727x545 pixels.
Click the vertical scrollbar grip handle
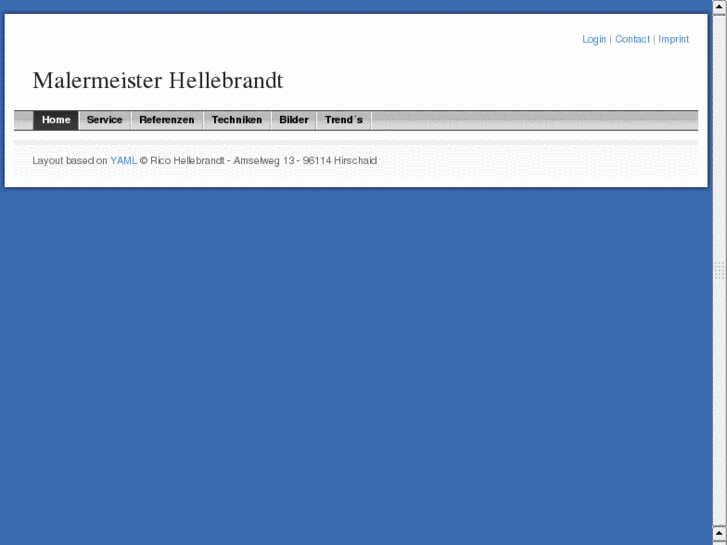tap(719, 270)
